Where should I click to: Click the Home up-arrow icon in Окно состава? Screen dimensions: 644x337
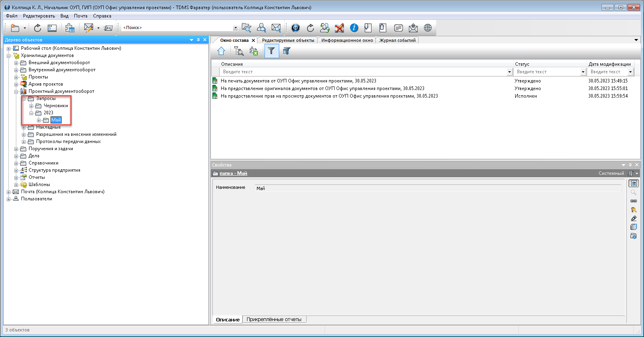coord(221,51)
